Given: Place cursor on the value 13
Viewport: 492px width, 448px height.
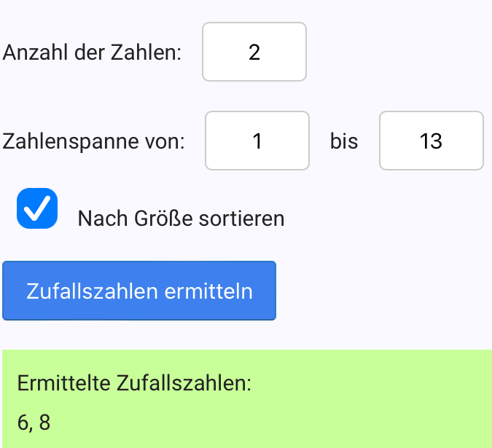Looking at the screenshot, I should pyautogui.click(x=432, y=141).
